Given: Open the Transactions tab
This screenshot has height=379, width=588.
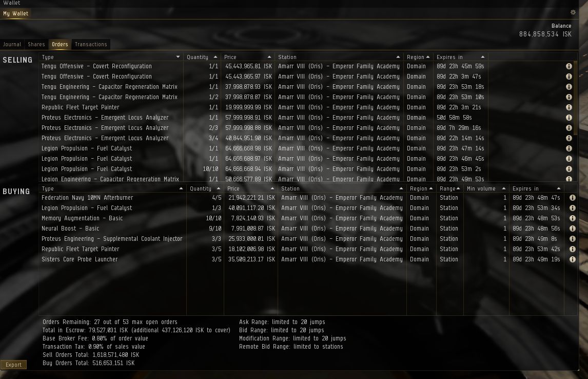Looking at the screenshot, I should [91, 44].
